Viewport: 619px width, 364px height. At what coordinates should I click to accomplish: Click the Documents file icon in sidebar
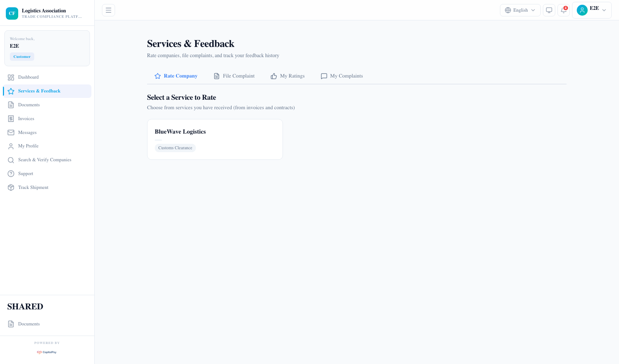click(11, 104)
